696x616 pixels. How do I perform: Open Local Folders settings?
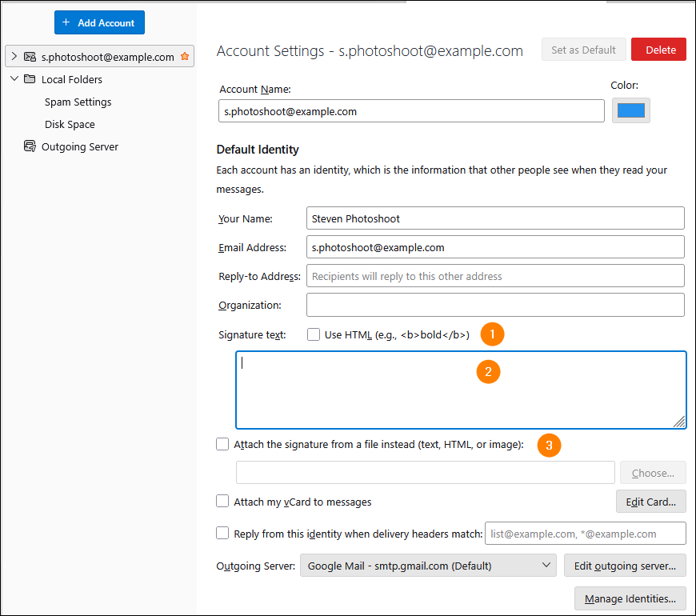coord(72,79)
